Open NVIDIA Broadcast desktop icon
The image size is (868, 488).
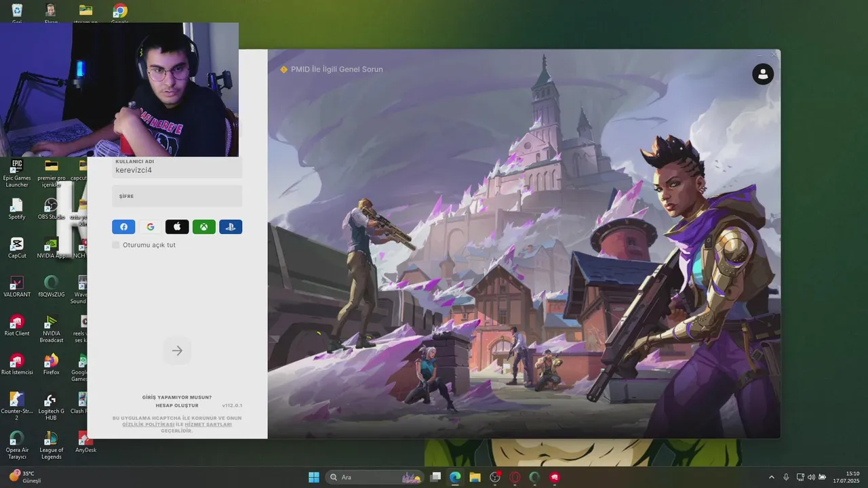pos(51,329)
